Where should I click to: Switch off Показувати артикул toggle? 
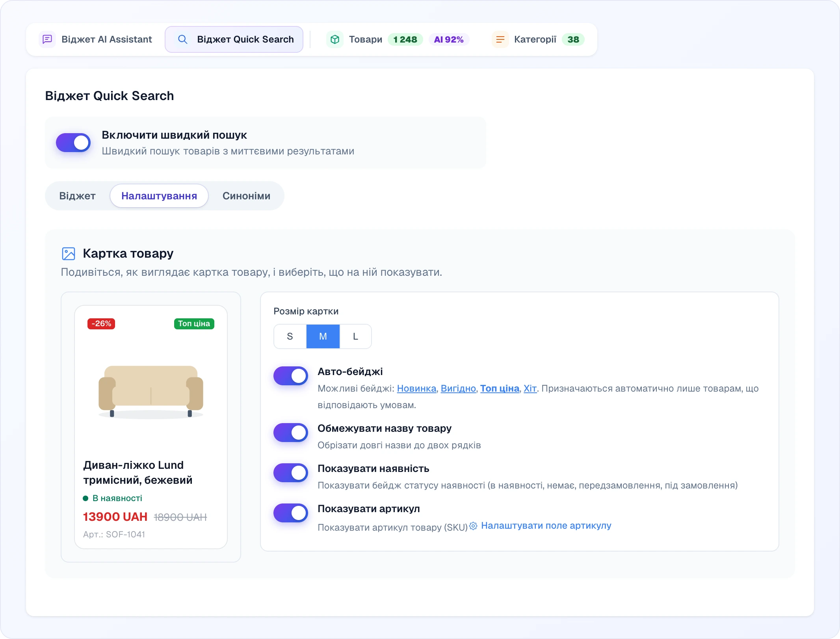click(x=291, y=513)
